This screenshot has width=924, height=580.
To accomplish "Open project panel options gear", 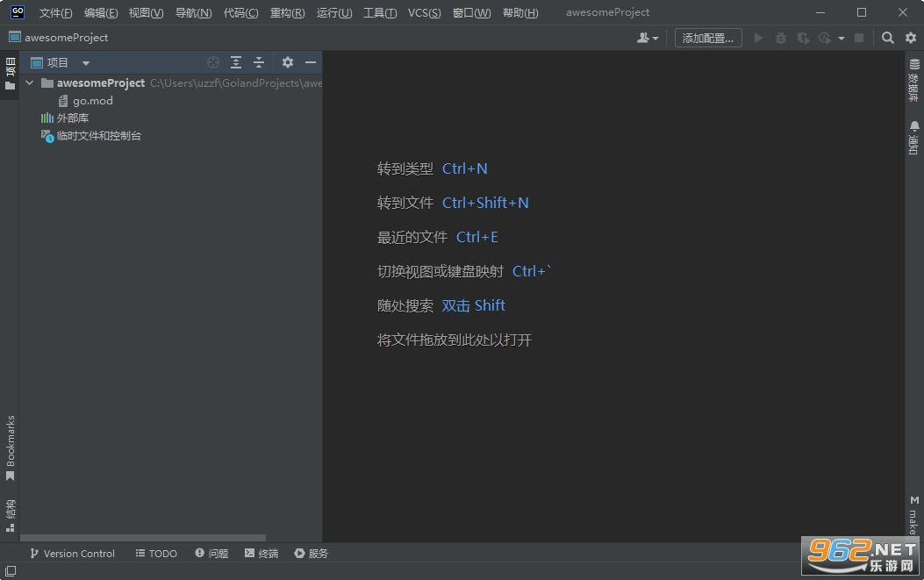I will click(x=288, y=62).
